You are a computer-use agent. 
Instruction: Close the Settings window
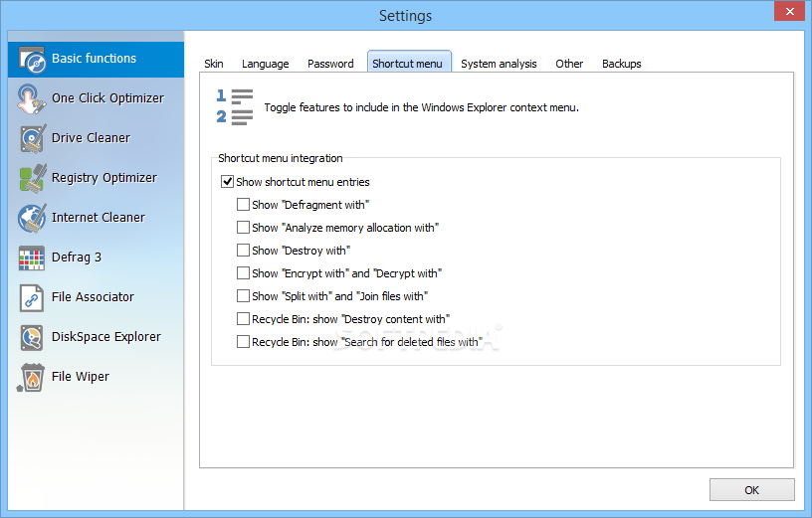(x=789, y=11)
